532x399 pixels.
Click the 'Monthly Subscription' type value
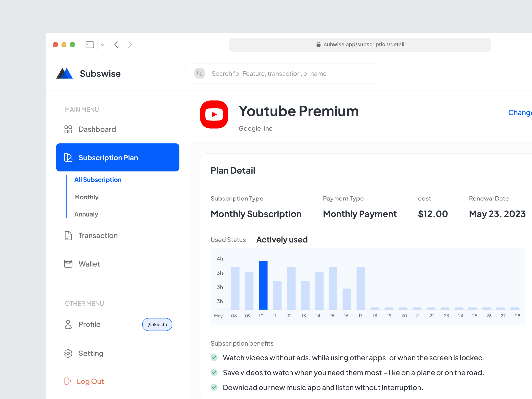pos(256,214)
